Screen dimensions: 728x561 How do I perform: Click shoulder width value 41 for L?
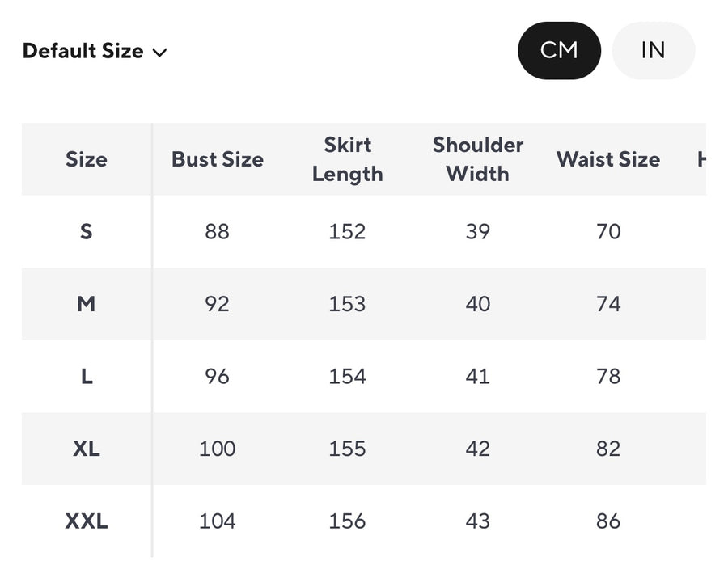(x=477, y=377)
